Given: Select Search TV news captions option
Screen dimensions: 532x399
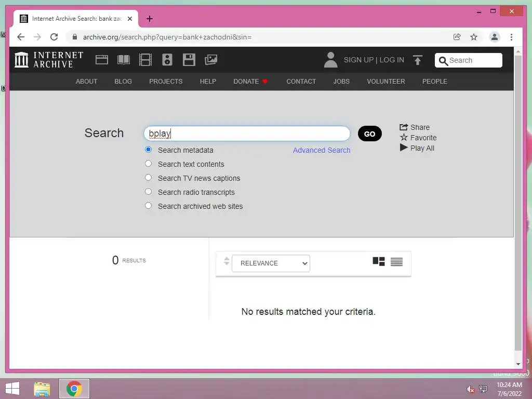Looking at the screenshot, I should click(148, 178).
